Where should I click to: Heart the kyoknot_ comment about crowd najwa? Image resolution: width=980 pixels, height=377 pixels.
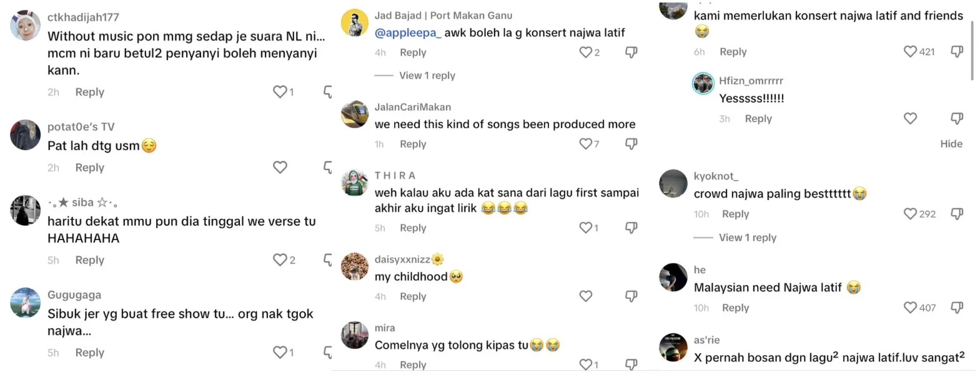click(x=910, y=214)
